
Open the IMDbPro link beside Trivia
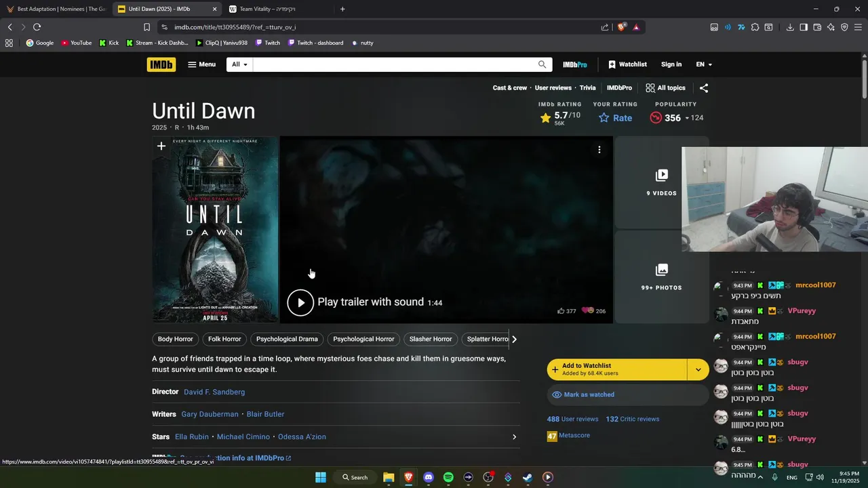(x=619, y=88)
